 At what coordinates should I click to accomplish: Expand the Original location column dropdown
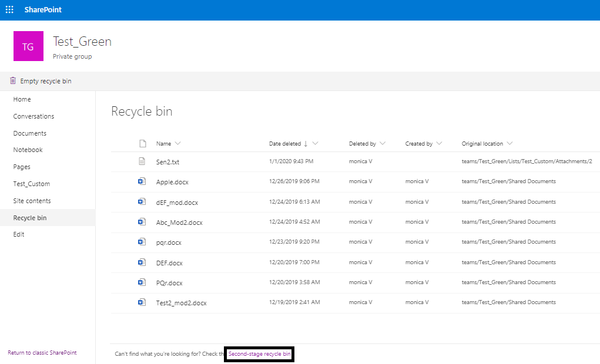coord(510,143)
